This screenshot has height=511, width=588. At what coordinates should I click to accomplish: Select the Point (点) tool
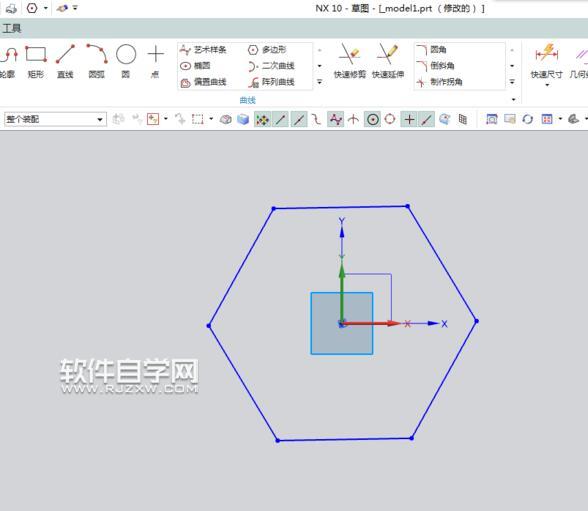(x=155, y=61)
